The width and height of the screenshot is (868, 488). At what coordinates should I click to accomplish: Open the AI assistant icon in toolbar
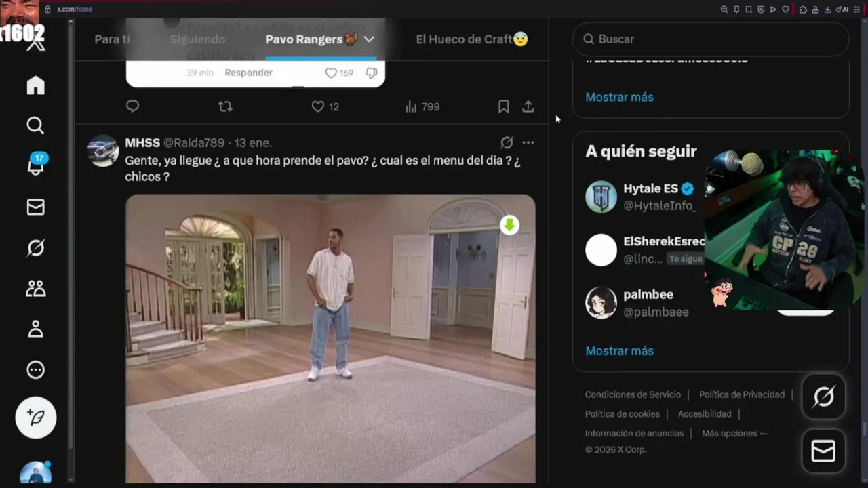(842, 9)
